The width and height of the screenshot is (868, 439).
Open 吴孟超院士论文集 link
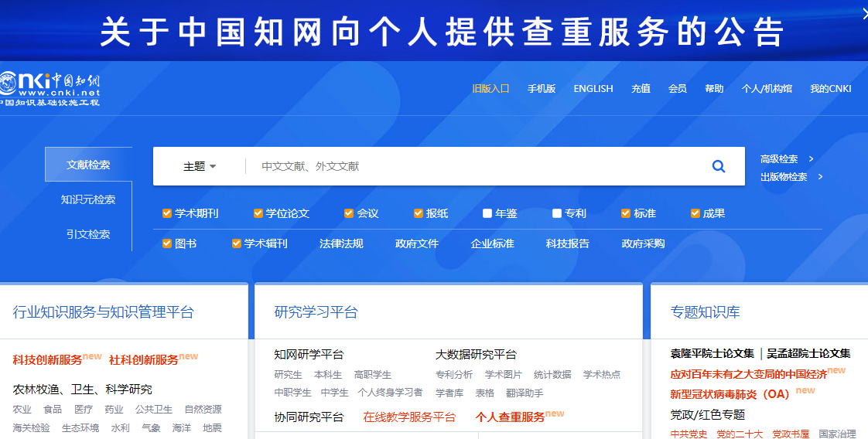tap(808, 353)
